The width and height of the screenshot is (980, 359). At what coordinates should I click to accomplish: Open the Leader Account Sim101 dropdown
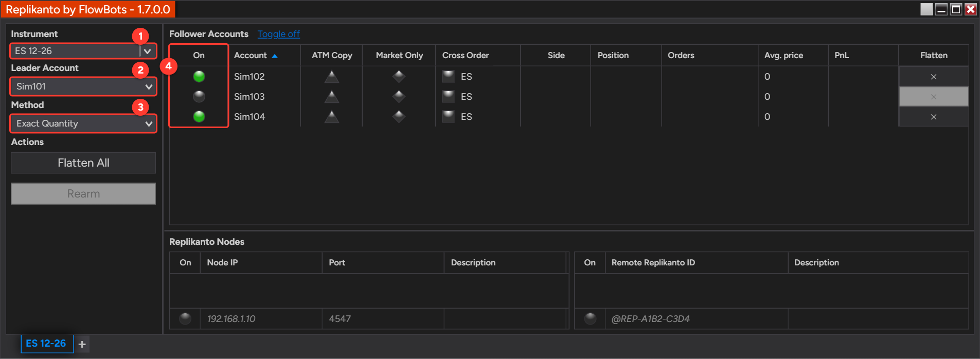coord(83,86)
